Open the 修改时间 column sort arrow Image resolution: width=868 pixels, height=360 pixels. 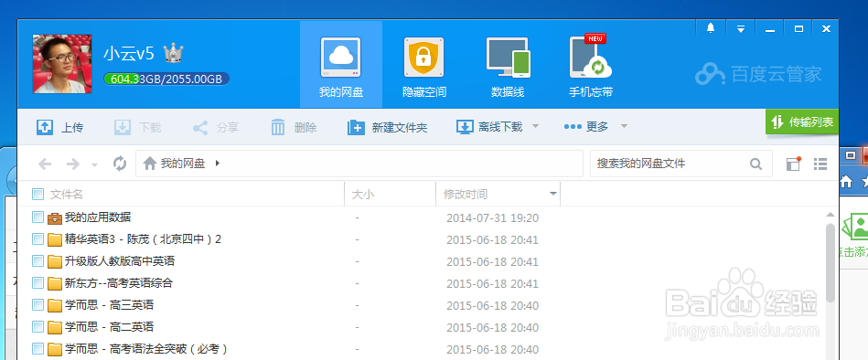point(552,194)
